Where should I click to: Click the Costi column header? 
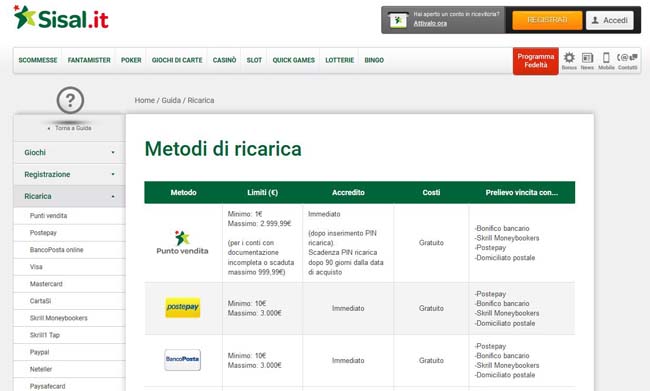[x=431, y=192]
